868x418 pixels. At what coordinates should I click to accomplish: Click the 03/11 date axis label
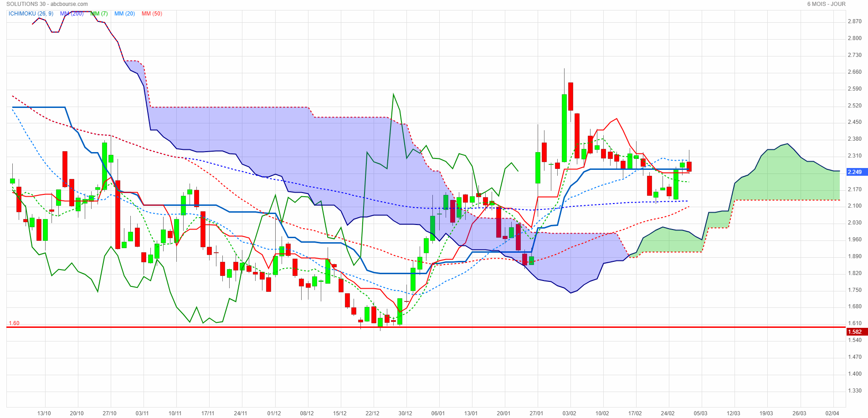pyautogui.click(x=143, y=413)
